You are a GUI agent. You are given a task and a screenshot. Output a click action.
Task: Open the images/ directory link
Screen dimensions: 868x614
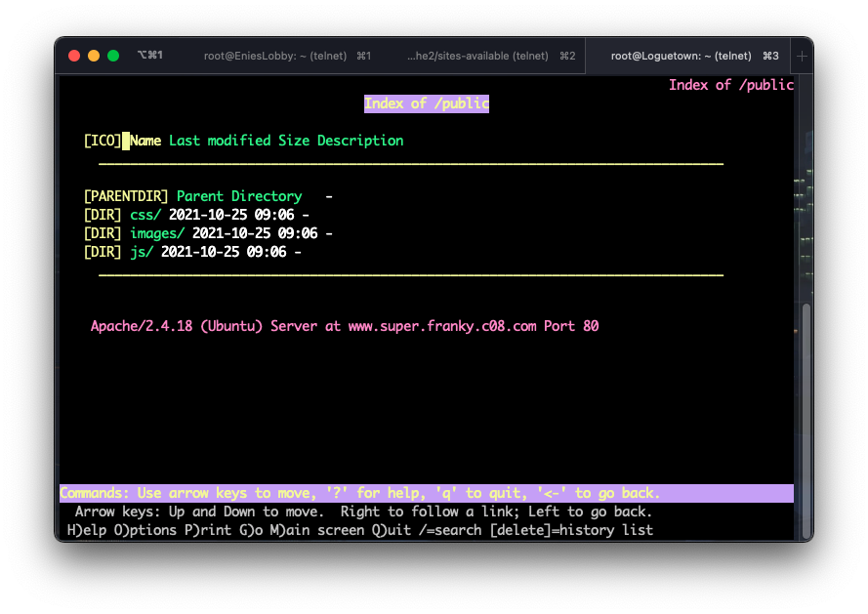click(x=157, y=233)
